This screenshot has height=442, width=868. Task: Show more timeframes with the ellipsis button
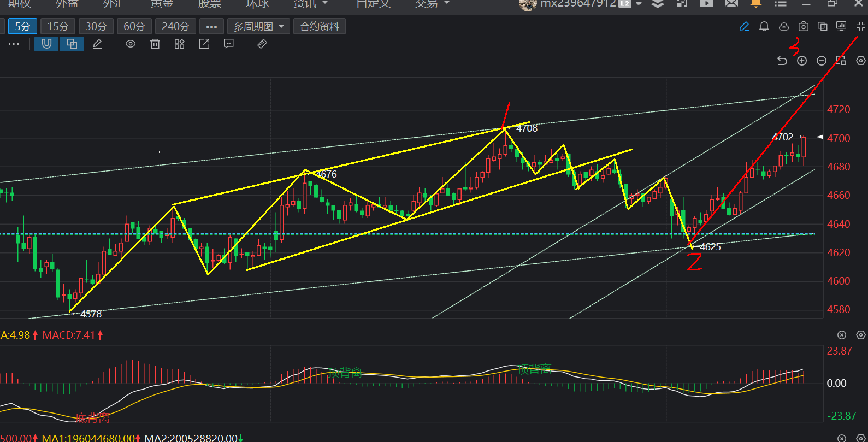[211, 26]
